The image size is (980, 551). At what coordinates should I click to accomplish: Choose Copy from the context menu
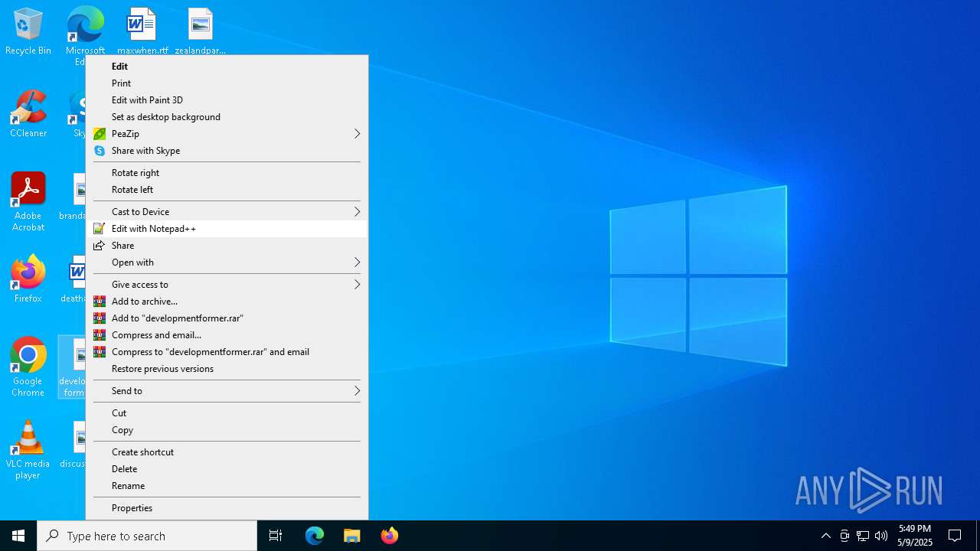click(227, 430)
